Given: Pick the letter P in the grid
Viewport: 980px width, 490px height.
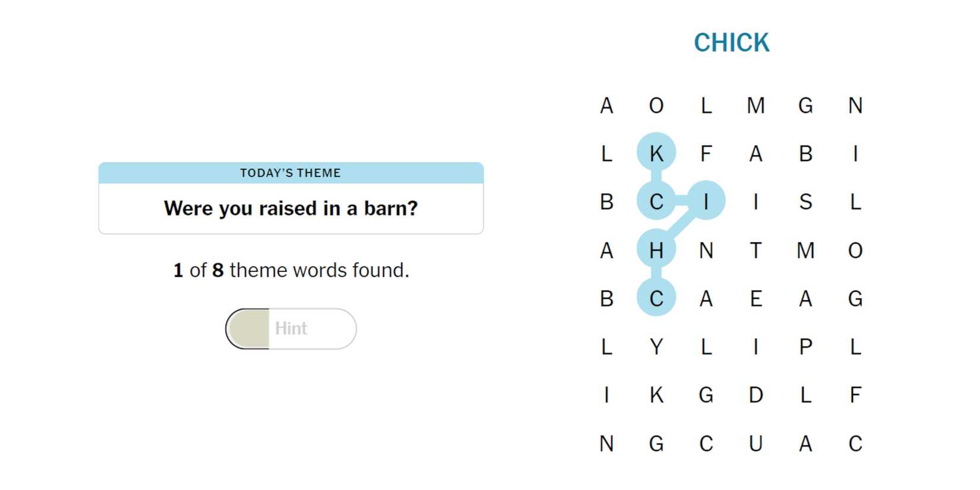Looking at the screenshot, I should click(805, 347).
